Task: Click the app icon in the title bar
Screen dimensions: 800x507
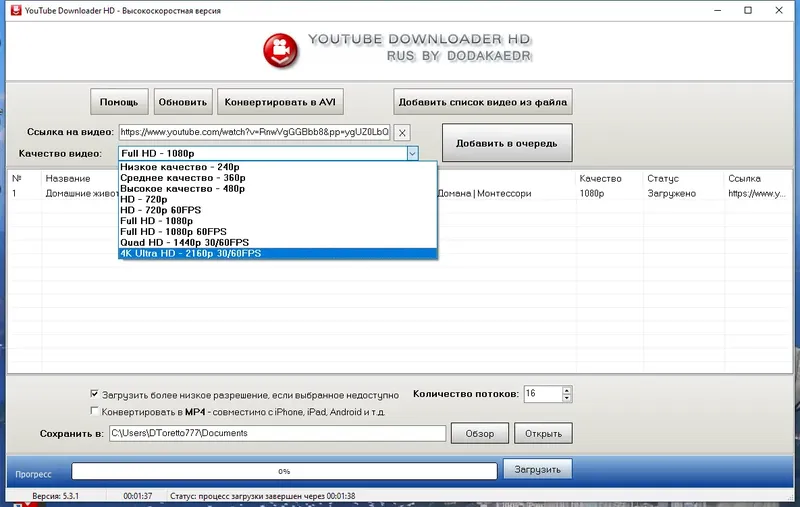Action: [x=16, y=10]
